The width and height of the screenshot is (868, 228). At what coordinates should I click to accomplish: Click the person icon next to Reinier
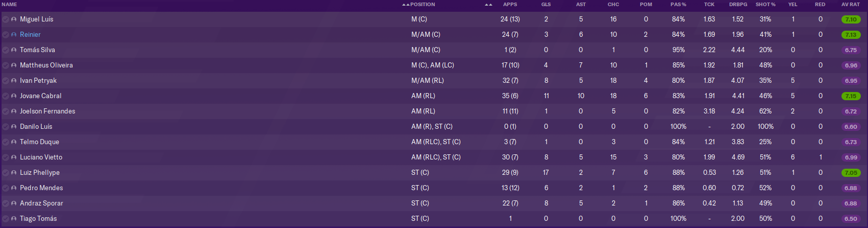pos(14,35)
